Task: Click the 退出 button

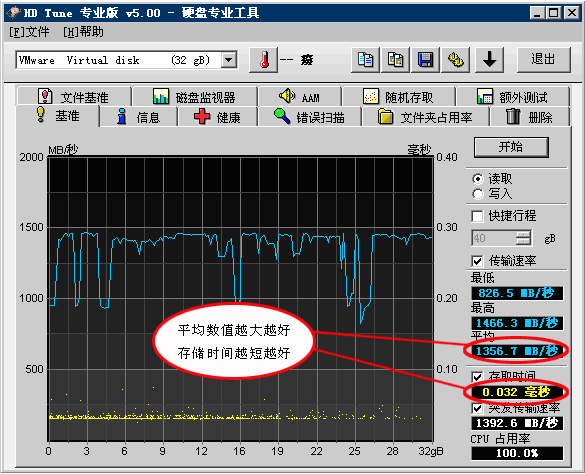Action: 544,60
